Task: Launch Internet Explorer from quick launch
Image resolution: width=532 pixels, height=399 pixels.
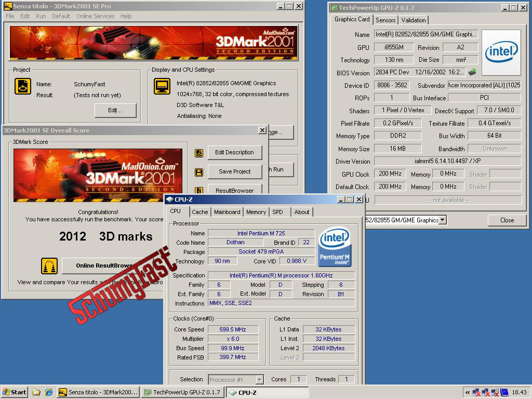Action: coord(49,392)
